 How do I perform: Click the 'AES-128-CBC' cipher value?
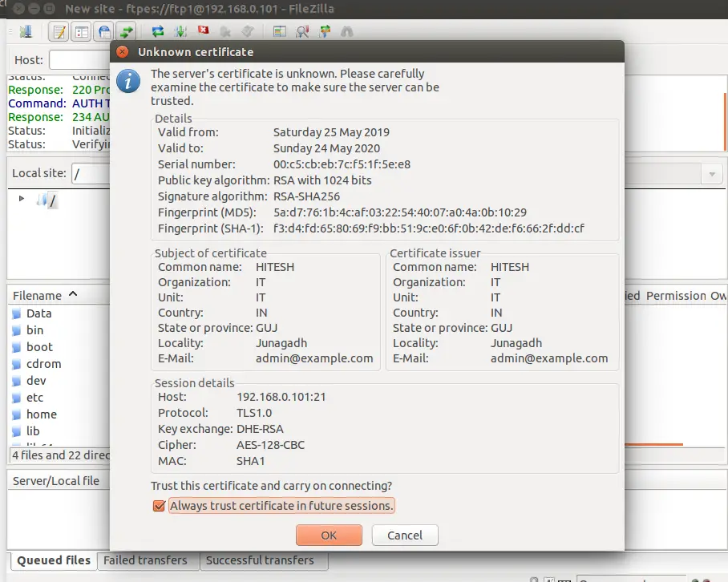coord(270,445)
